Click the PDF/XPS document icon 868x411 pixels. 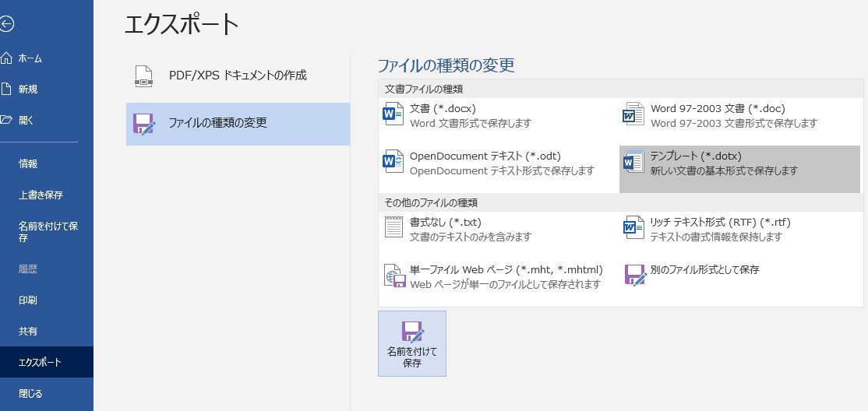click(144, 76)
